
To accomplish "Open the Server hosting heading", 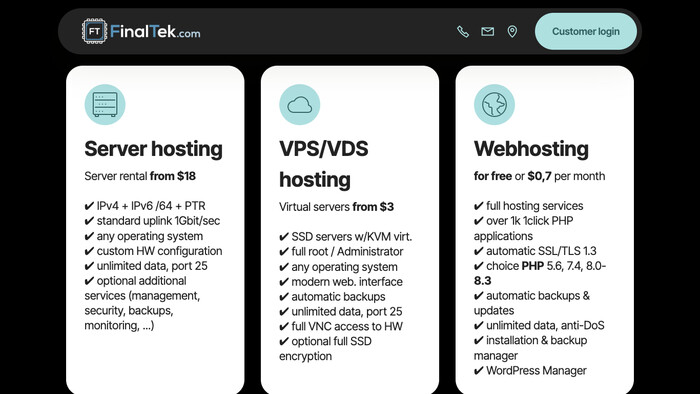I will pyautogui.click(x=153, y=149).
